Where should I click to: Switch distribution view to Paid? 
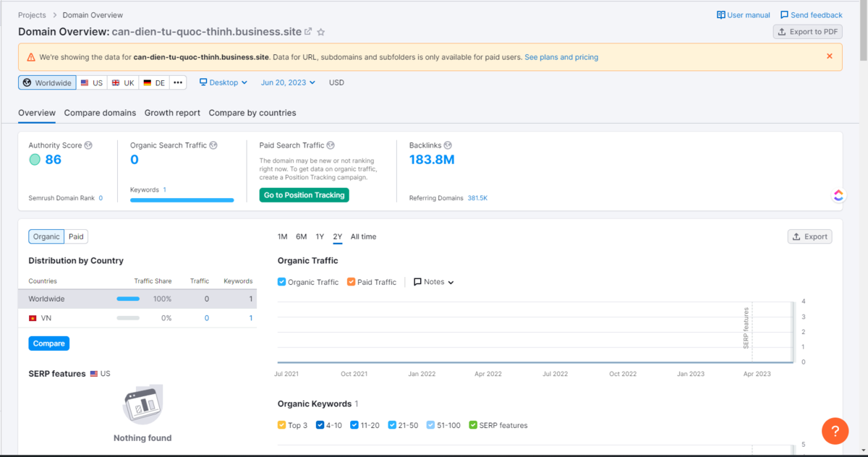tap(76, 236)
